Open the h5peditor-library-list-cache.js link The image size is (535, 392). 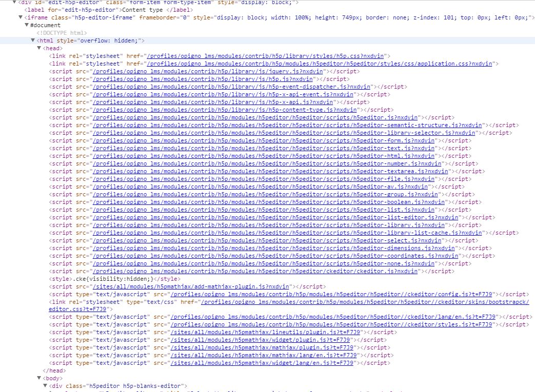coord(287,233)
